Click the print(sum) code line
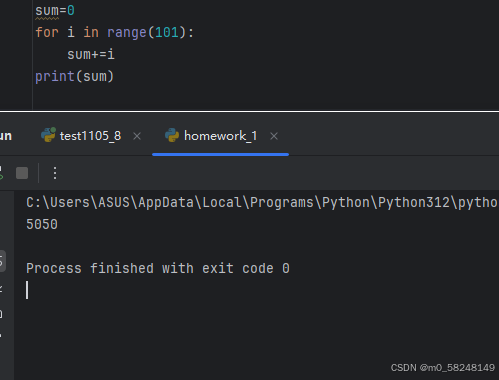The height and width of the screenshot is (380, 499). point(75,77)
